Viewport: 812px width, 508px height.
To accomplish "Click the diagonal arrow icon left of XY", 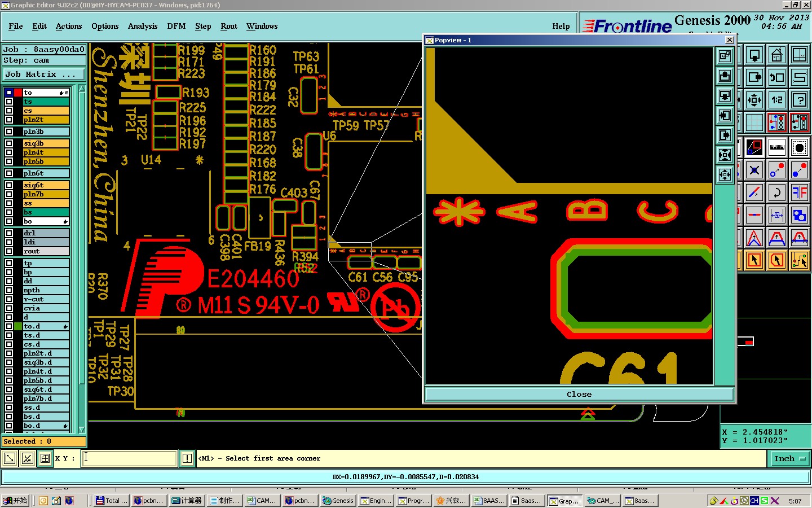I will point(10,458).
